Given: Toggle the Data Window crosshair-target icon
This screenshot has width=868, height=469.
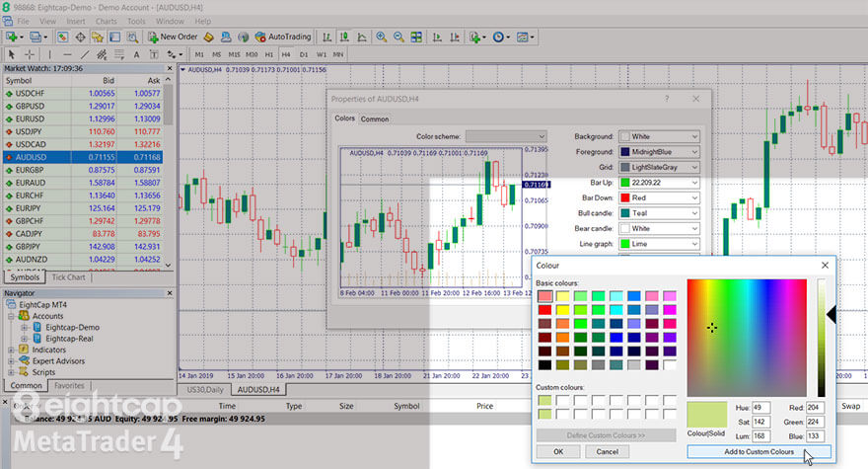Looking at the screenshot, I should [80, 38].
